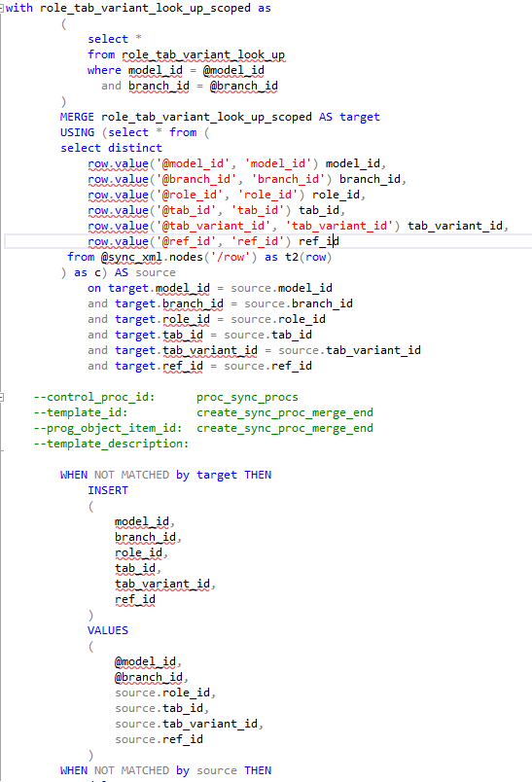Click the 'with' keyword on first line

[19, 8]
